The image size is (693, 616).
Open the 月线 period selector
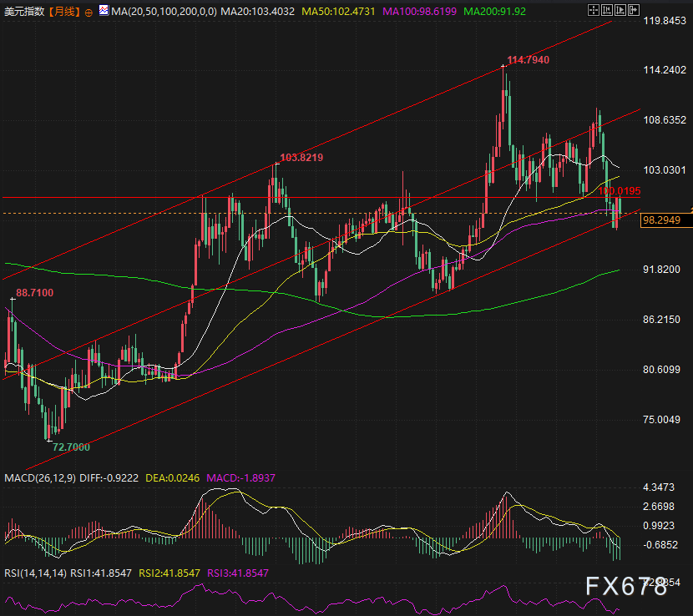pos(63,13)
